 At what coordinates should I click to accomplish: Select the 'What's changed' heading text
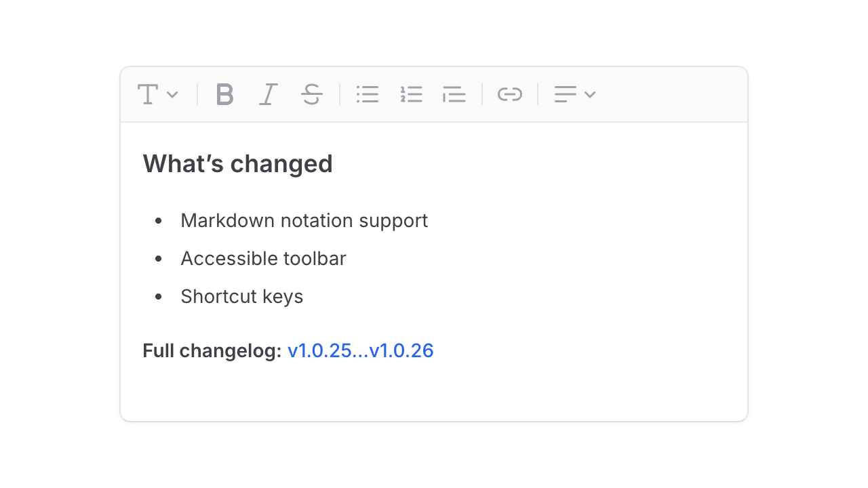pyautogui.click(x=237, y=163)
